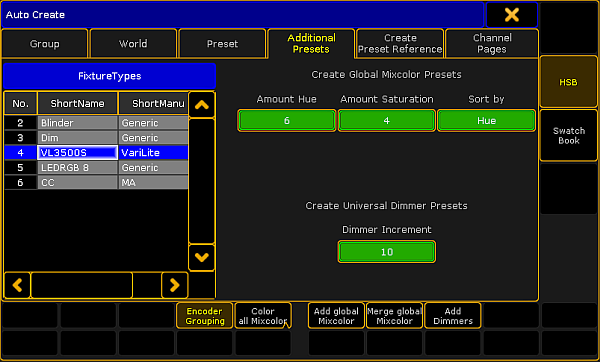Click the left arrow under the fixture table
Screen dimensions: 600x362
17,285
